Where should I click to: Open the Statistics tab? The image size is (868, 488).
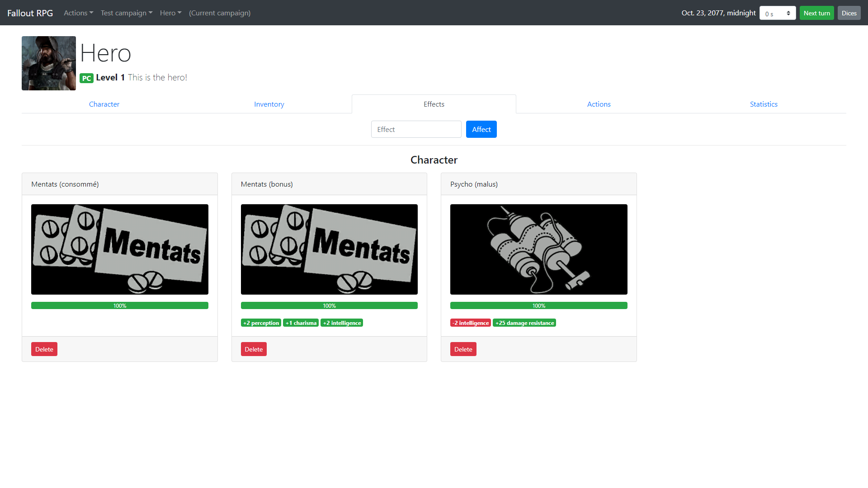coord(764,104)
